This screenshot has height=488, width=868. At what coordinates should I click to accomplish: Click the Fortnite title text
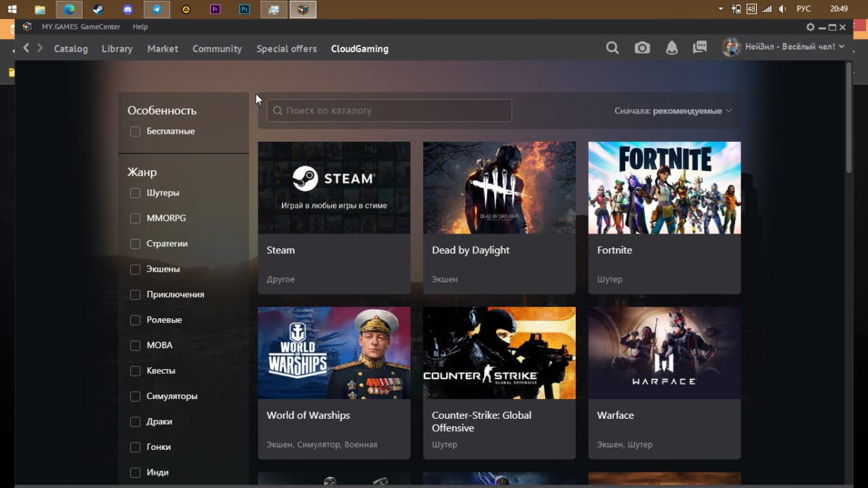[x=614, y=250]
